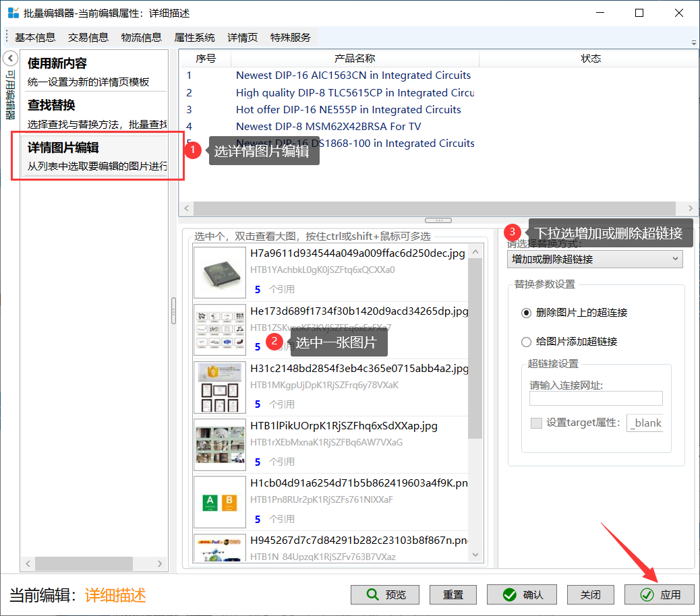Open the 物流信息 tab
The height and width of the screenshot is (616, 700).
(x=142, y=38)
